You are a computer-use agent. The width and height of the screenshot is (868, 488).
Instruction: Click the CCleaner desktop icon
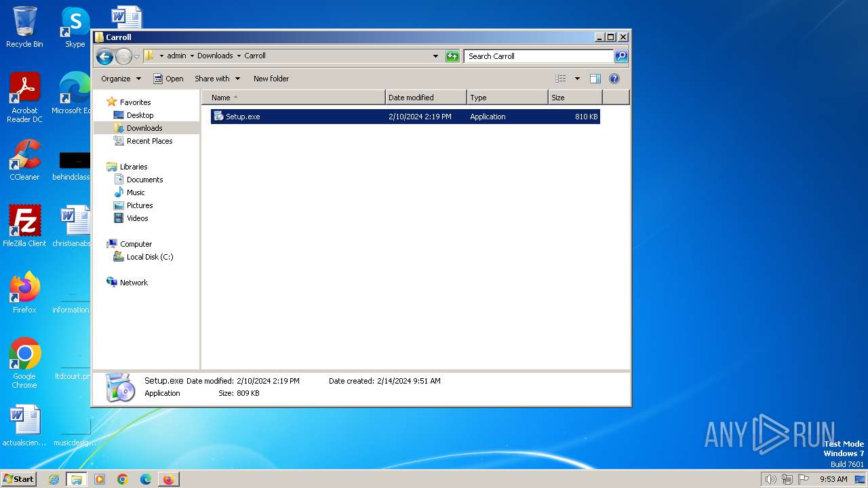pyautogui.click(x=24, y=160)
